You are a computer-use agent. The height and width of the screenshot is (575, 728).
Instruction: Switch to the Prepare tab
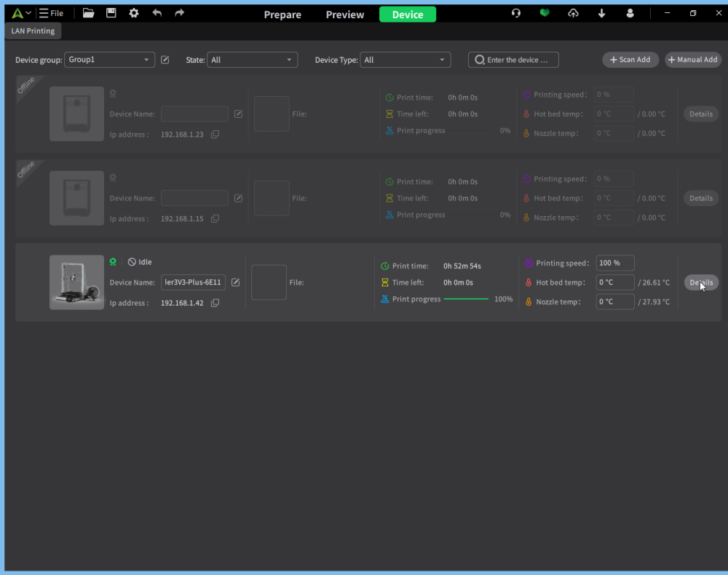coord(282,15)
